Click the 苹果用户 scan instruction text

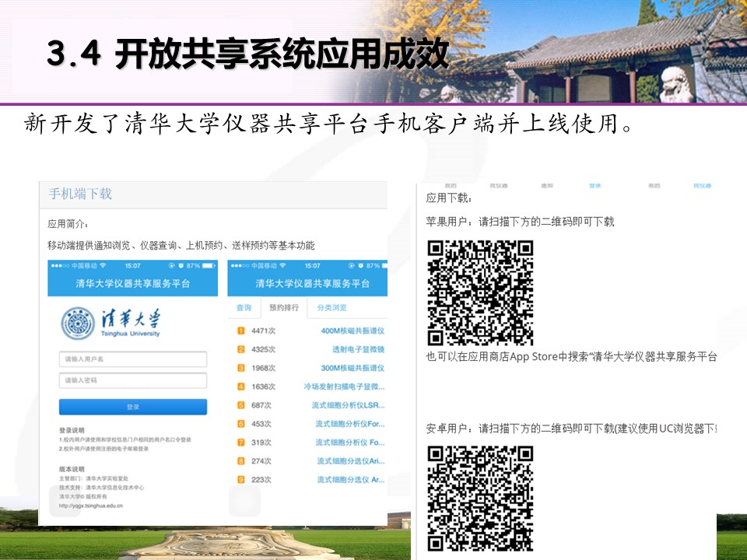click(521, 222)
